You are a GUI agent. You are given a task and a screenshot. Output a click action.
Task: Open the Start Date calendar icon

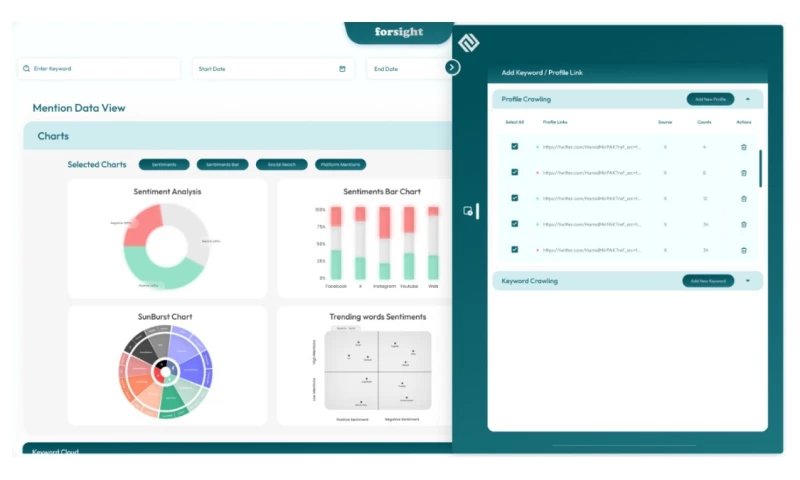[x=342, y=68]
